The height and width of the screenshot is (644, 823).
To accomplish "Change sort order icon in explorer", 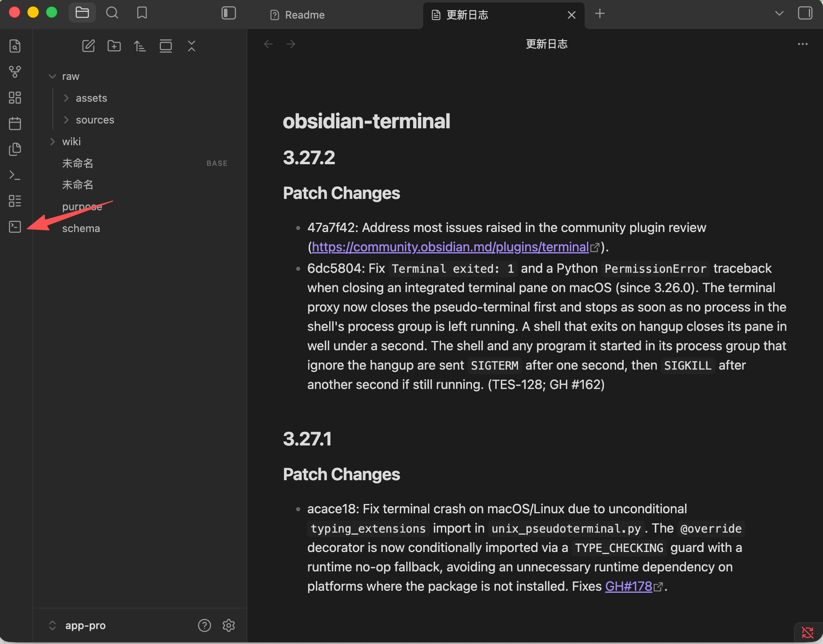I will [140, 46].
